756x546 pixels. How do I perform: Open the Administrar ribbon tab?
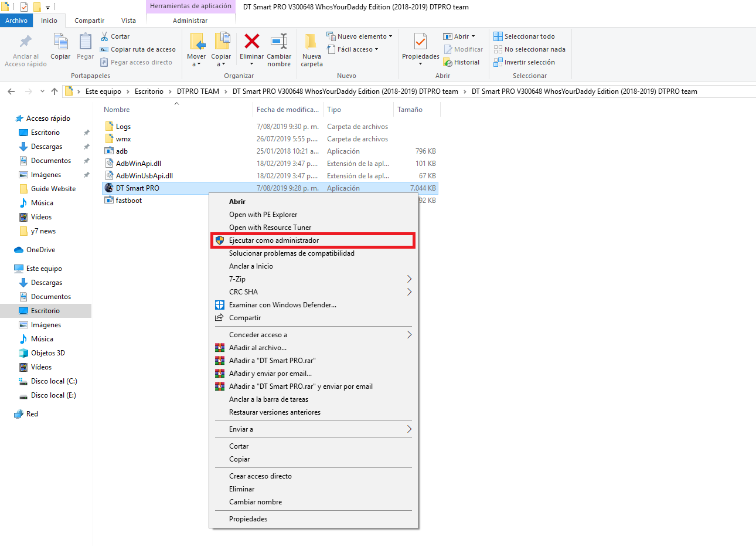[190, 21]
